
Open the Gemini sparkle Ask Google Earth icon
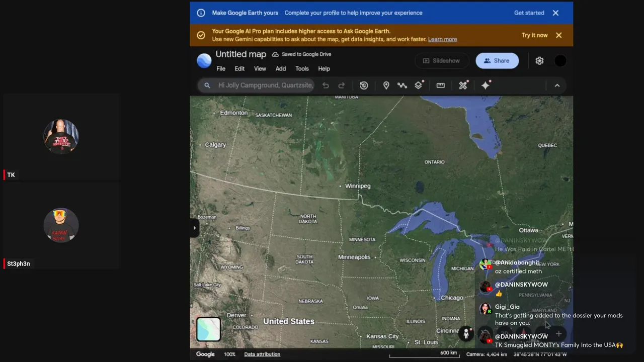(x=486, y=85)
